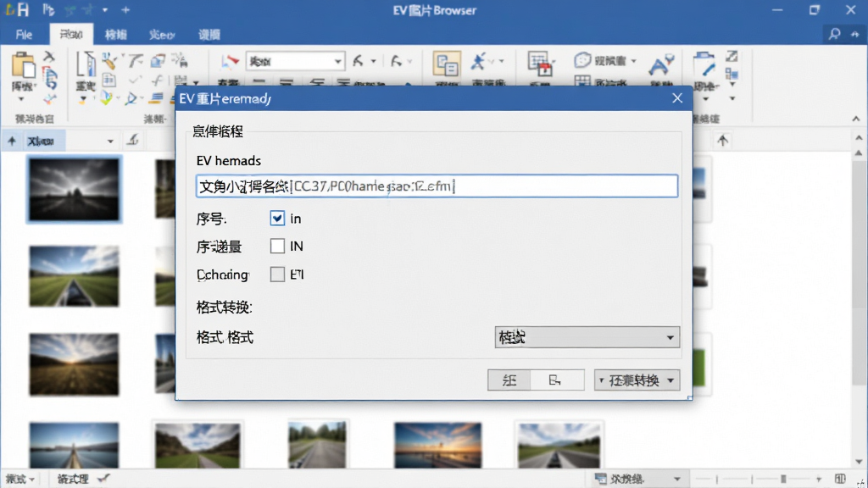Click the up arrow navigation icon at left
Viewport: 868px width, 488px height.
click(12, 141)
